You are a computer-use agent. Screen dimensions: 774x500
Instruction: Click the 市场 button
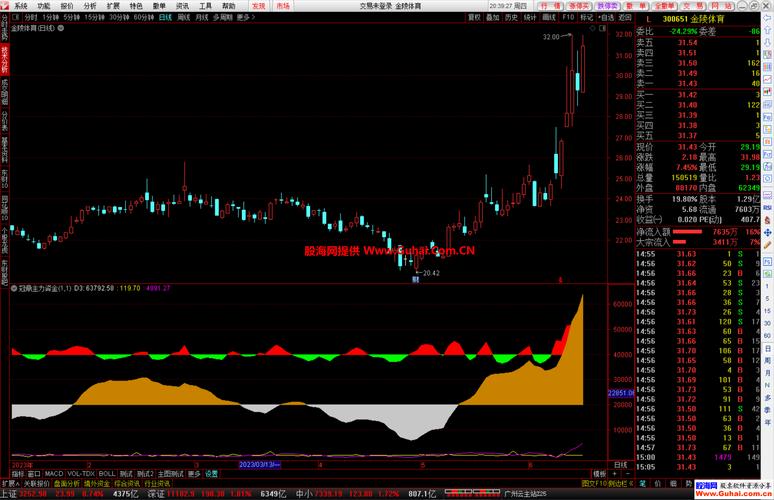click(x=283, y=6)
